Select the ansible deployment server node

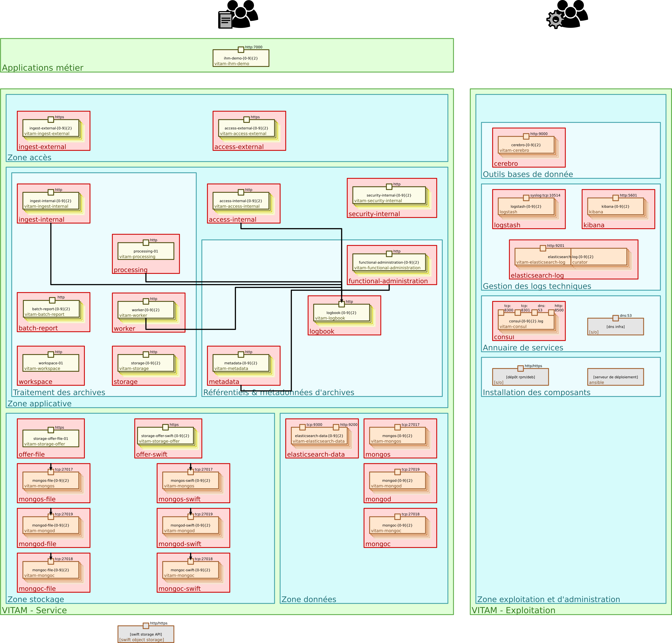[x=615, y=377]
